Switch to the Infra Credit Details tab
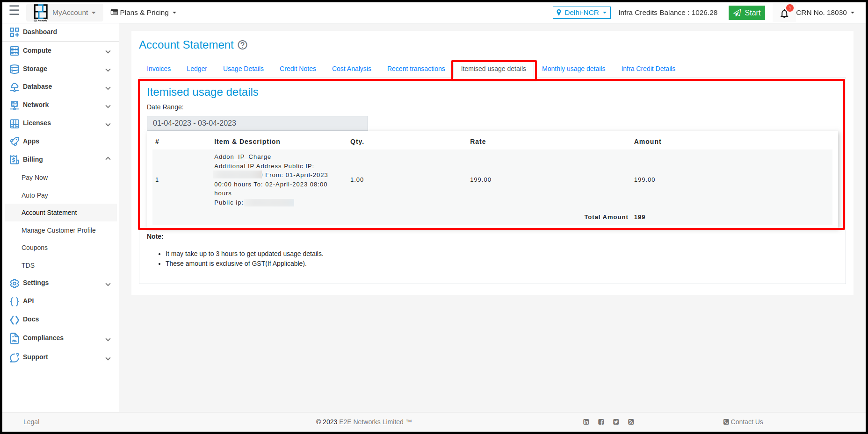 pyautogui.click(x=648, y=69)
